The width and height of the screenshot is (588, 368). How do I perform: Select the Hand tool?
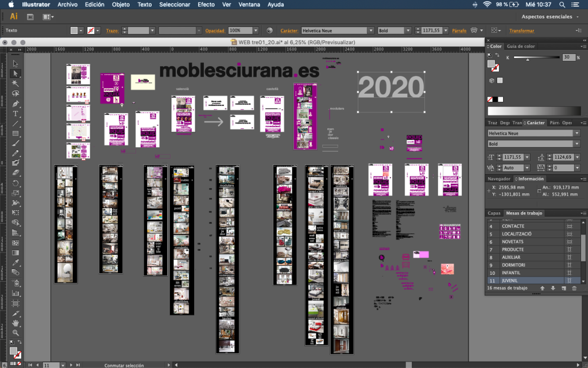[x=16, y=323]
